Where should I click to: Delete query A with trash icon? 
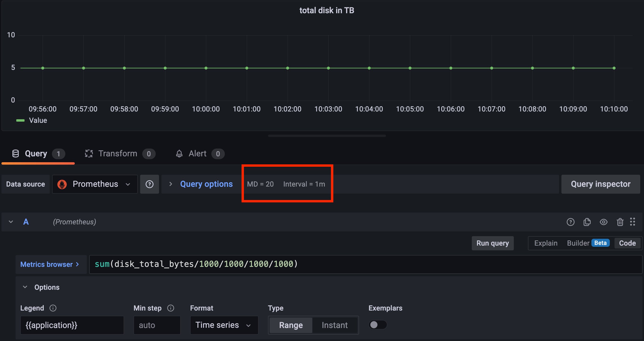coord(620,222)
